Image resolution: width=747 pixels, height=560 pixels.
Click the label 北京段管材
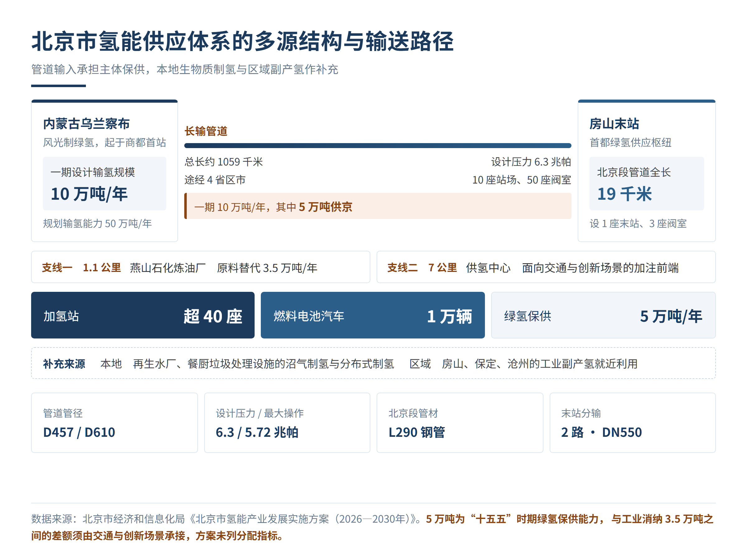point(413,413)
